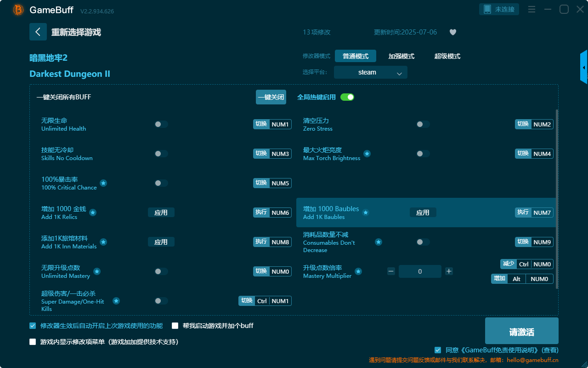
Task: Toggle Max Torch Brightness switch
Action: pyautogui.click(x=423, y=154)
